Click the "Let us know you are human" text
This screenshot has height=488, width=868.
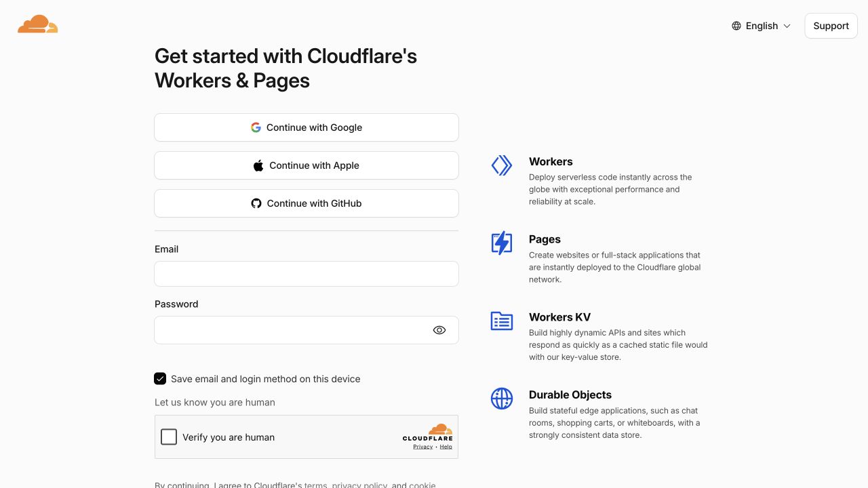pyautogui.click(x=215, y=402)
